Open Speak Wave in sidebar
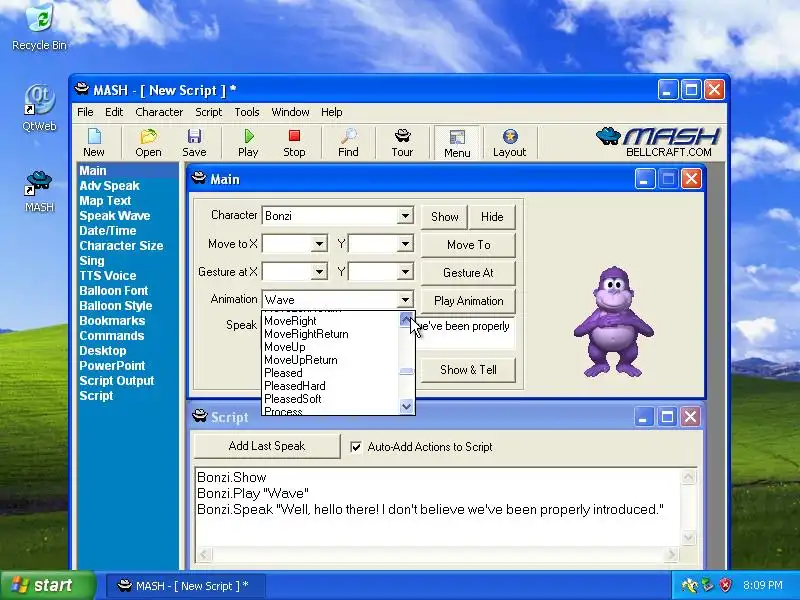800x600 pixels. click(x=115, y=216)
